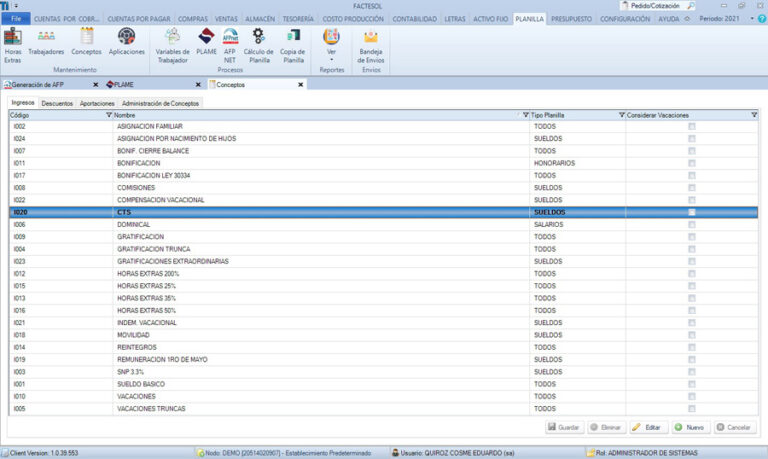768x459 pixels.
Task: Open Bandeja de Envíos
Action: [371, 44]
